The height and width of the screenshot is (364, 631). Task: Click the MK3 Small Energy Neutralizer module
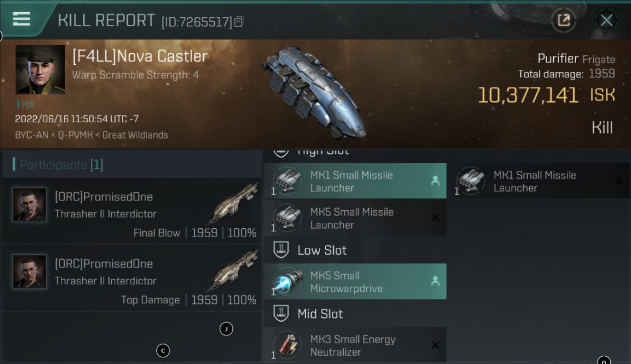click(355, 345)
